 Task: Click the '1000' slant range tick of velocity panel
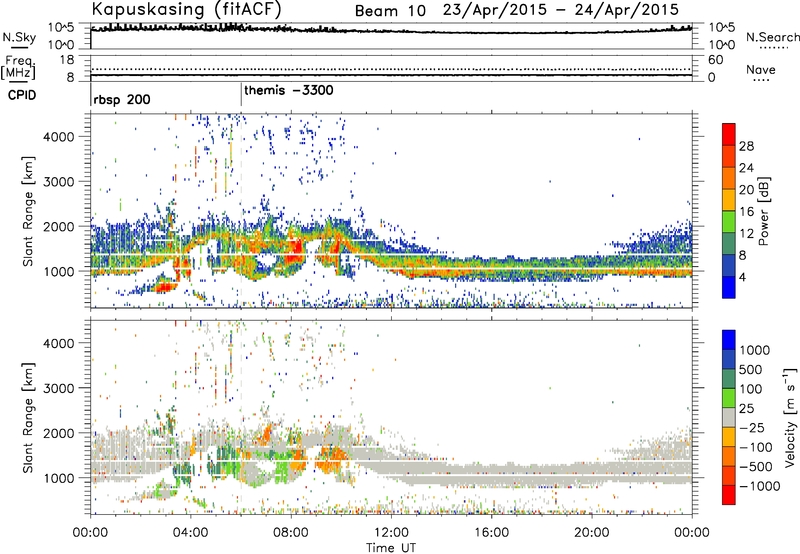[x=58, y=478]
